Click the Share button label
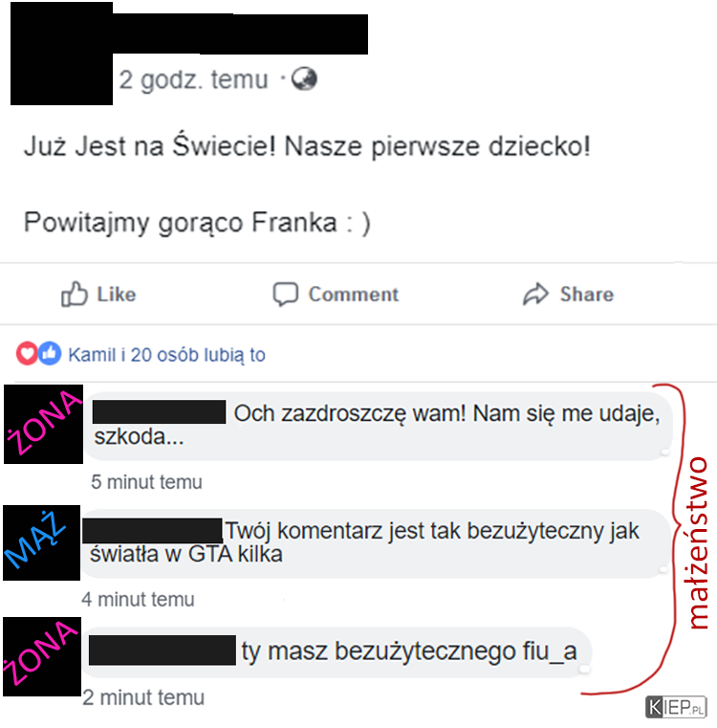 587,295
